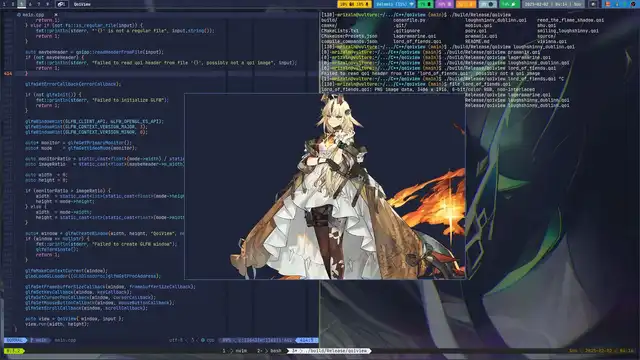Click the red system tray icon
This screenshot has height=360, width=640.
pos(608,4)
